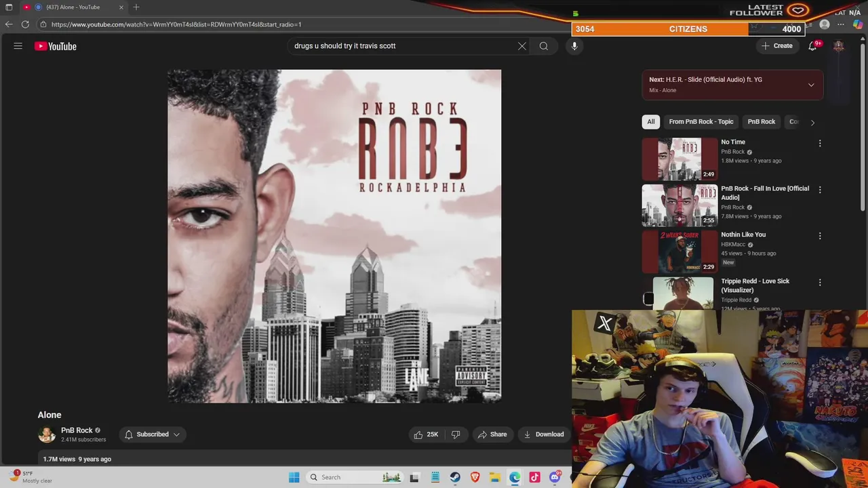Open Discord from the taskbar
This screenshot has height=488, width=868.
coord(555,477)
